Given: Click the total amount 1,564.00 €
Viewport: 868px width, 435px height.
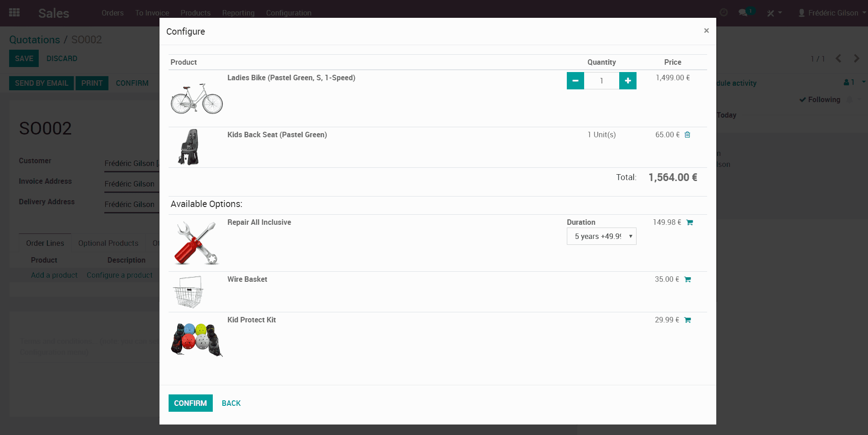Looking at the screenshot, I should (x=673, y=177).
